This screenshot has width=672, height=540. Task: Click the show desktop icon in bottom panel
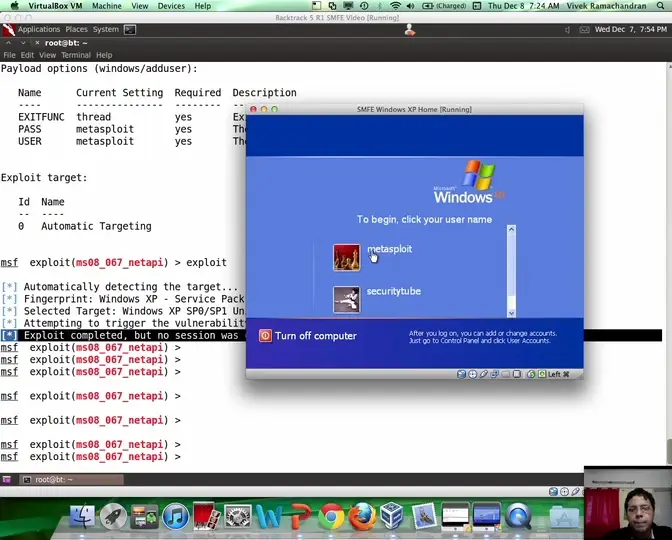pyautogui.click(x=6, y=480)
